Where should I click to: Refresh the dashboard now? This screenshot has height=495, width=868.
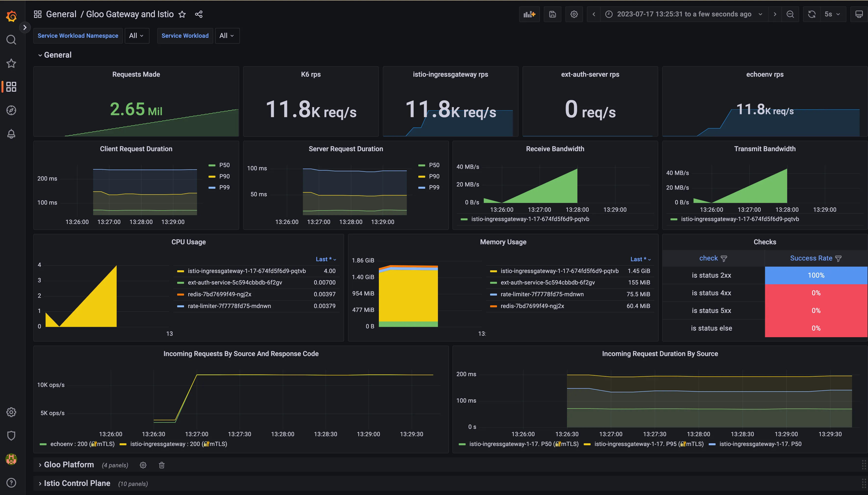pyautogui.click(x=812, y=14)
